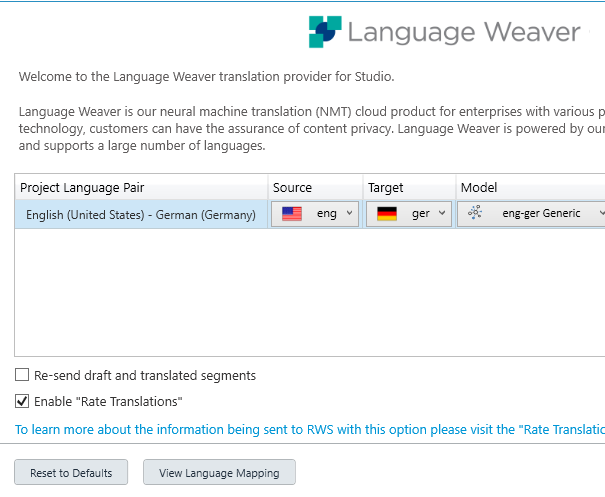Image resolution: width=605 pixels, height=497 pixels.
Task: Enable Re-send draft and translated segments checkbox
Action: pyautogui.click(x=22, y=375)
